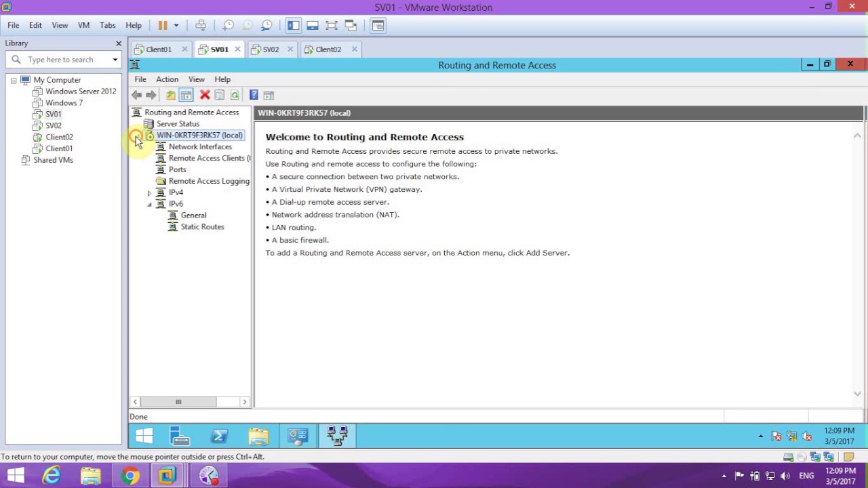The height and width of the screenshot is (488, 868).
Task: Open Properties from the RRAS toolbar
Action: (x=220, y=95)
